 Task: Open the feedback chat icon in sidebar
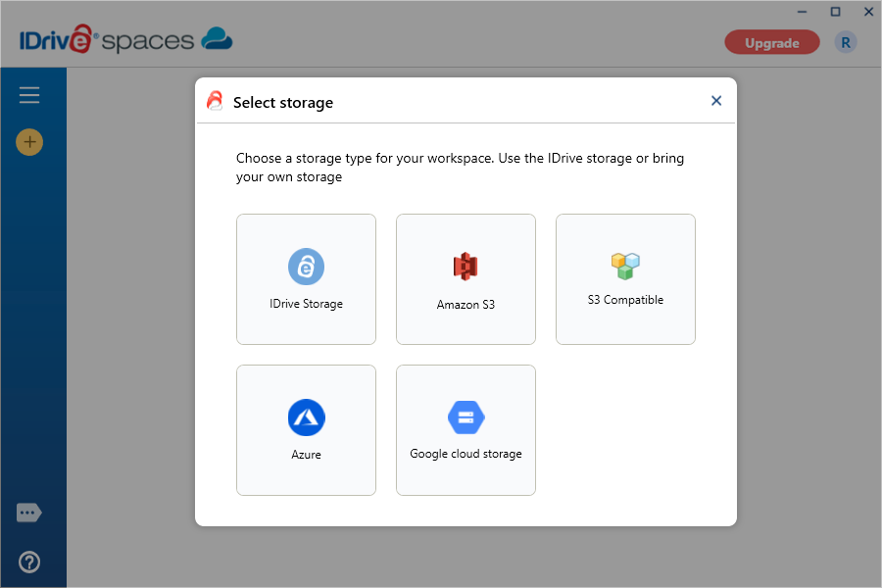(29, 513)
